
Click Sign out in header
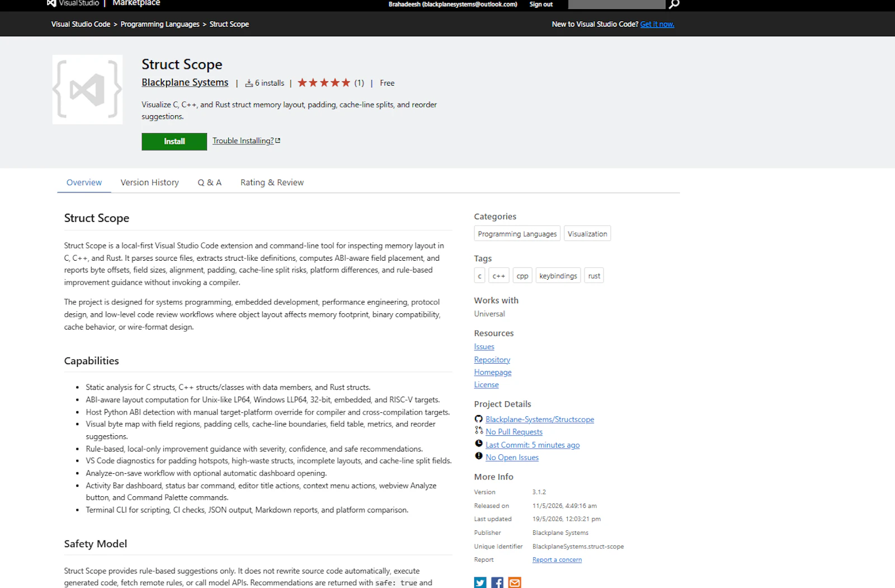tap(541, 4)
